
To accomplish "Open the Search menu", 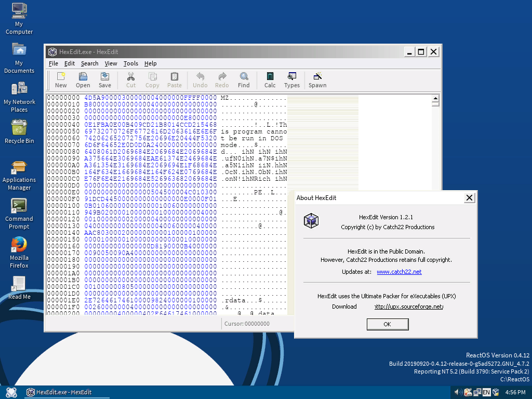I will coord(89,63).
